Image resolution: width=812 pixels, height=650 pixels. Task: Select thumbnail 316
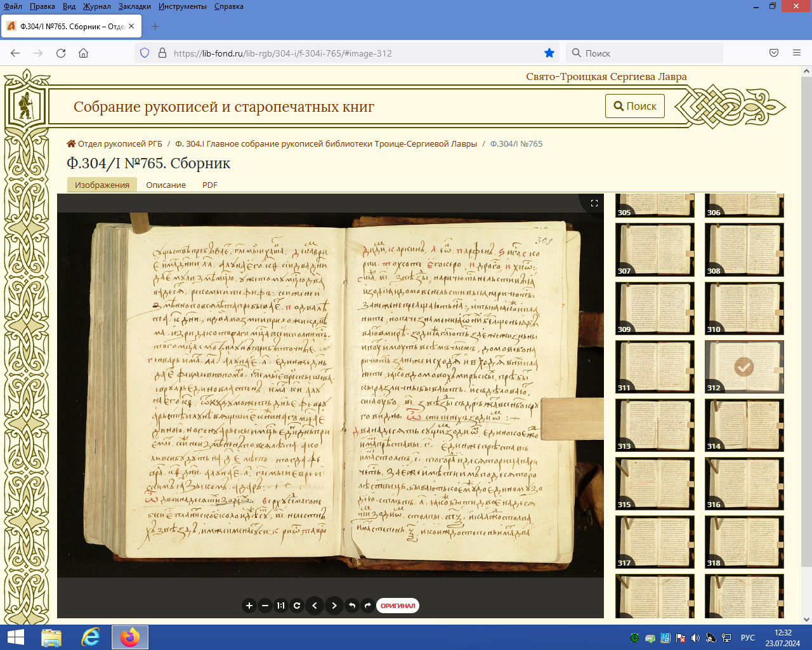[744, 483]
